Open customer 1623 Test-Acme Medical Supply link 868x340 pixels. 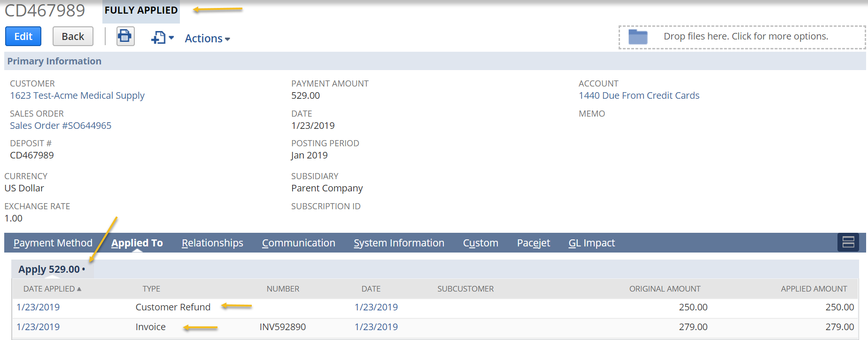click(x=77, y=95)
